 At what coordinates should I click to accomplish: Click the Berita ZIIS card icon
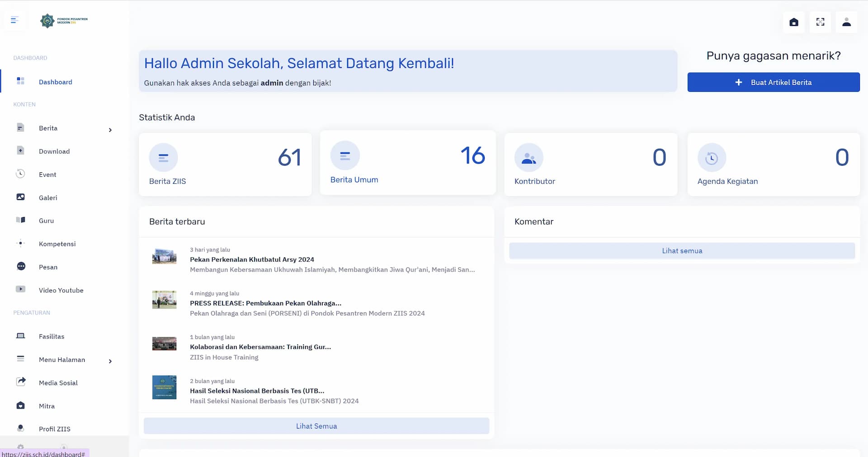click(163, 157)
